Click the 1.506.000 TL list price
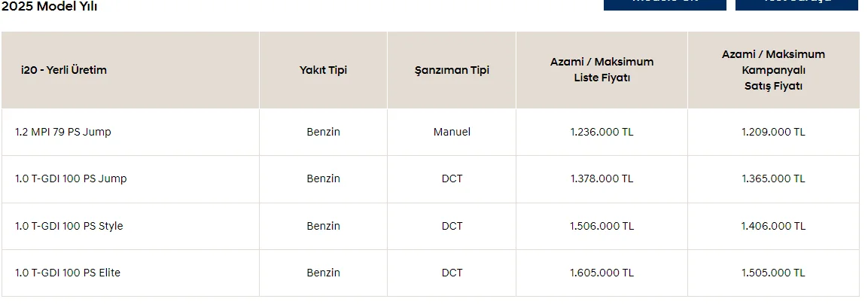 [x=602, y=226]
